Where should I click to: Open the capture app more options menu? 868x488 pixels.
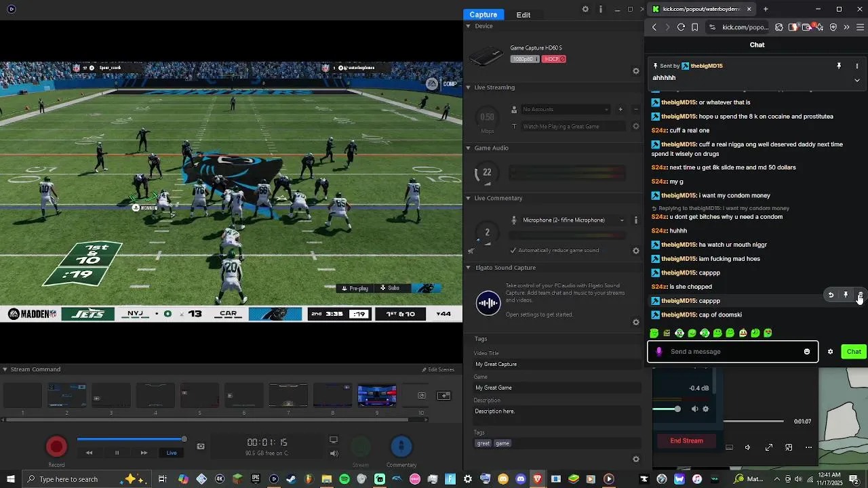pos(601,9)
